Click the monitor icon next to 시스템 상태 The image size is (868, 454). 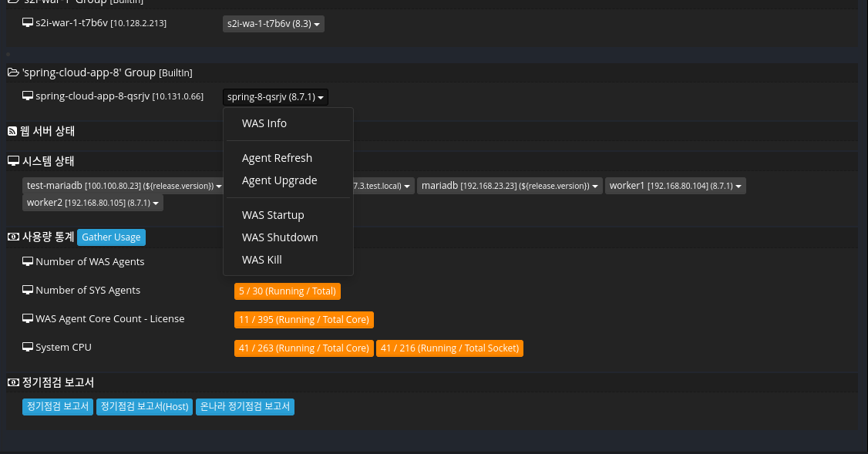(13, 161)
